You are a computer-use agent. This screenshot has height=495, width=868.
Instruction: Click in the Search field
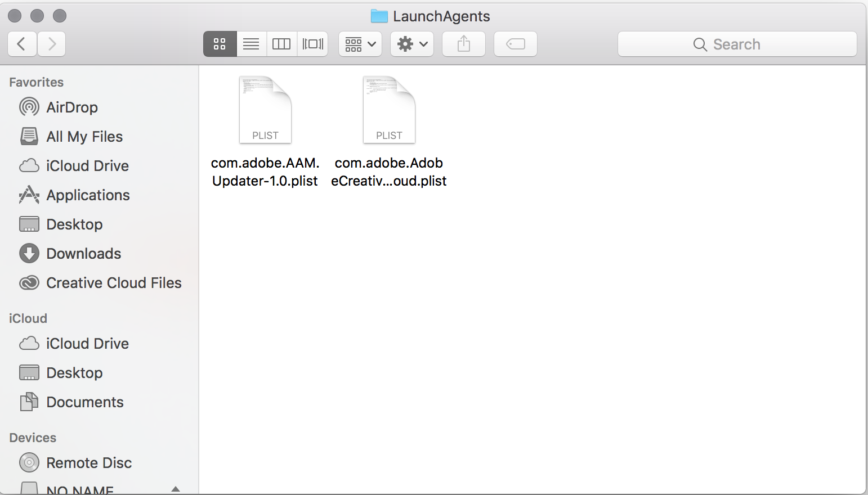(x=737, y=44)
